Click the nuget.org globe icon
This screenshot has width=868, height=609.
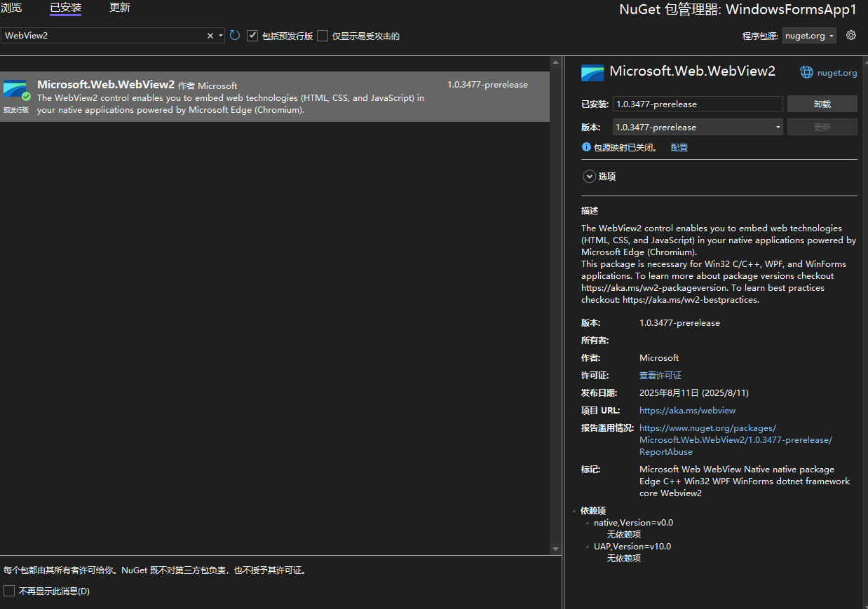point(807,72)
